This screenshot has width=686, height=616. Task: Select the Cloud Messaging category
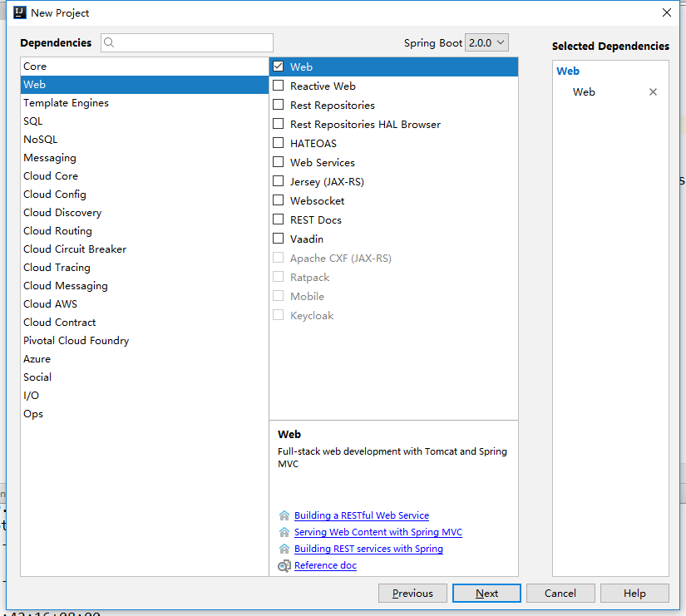(145, 286)
